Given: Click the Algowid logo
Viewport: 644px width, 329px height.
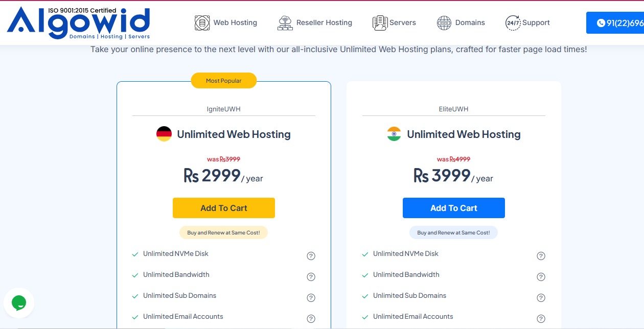Looking at the screenshot, I should click(x=79, y=23).
